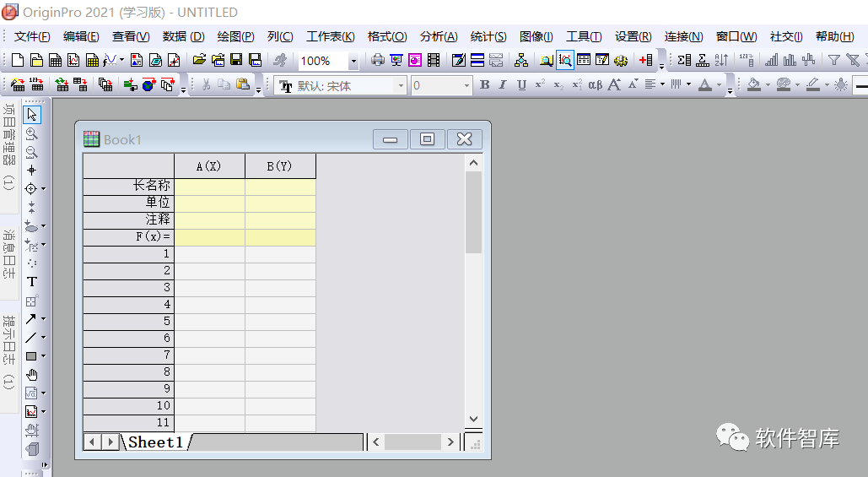Add a new graph window
868x477 pixels.
pos(73,61)
